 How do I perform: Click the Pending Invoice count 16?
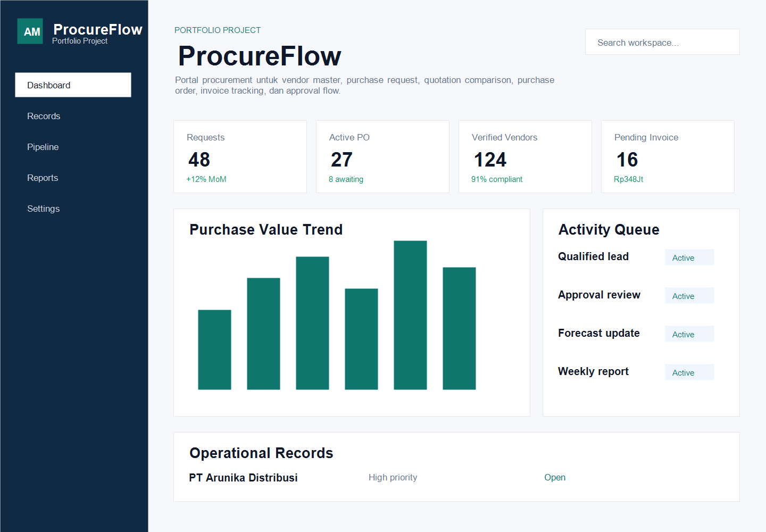pos(627,160)
